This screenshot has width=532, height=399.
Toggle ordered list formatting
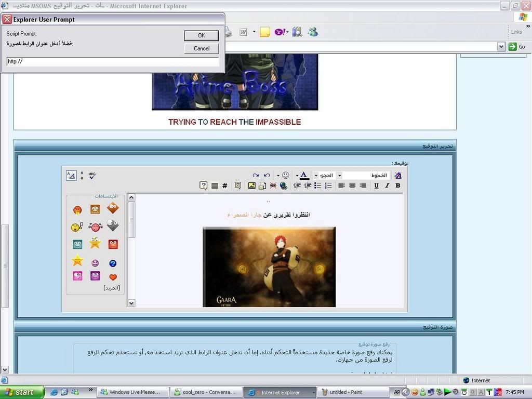[328, 185]
